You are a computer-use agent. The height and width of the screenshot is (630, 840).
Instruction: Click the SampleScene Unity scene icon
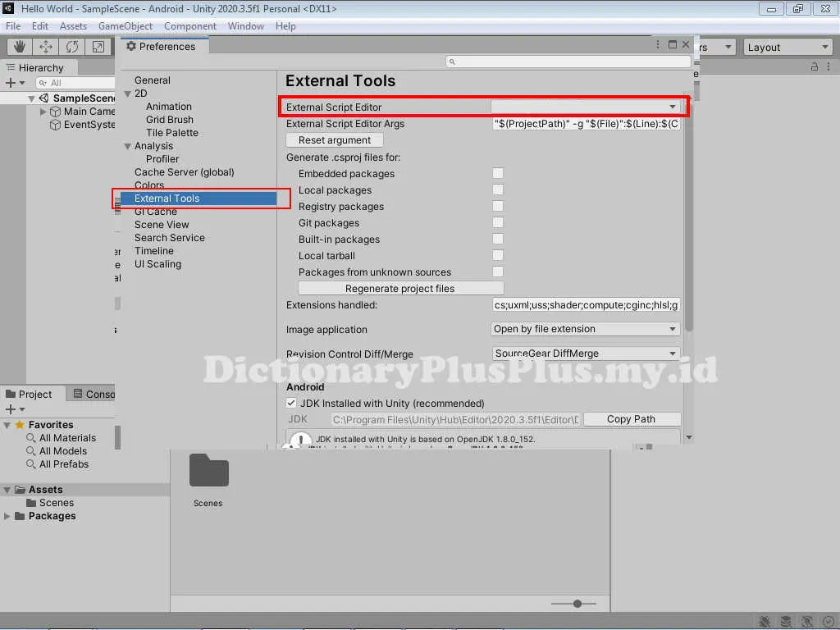(x=44, y=98)
